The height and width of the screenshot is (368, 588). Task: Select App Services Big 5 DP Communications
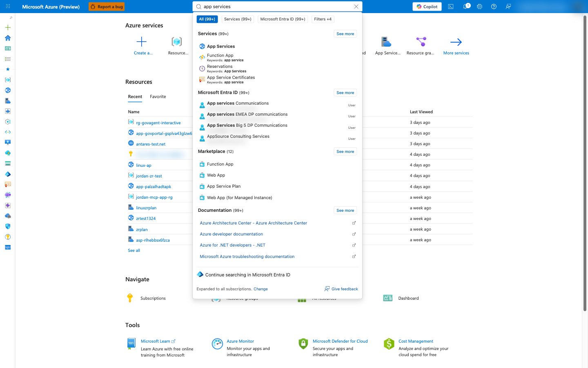pos(277,127)
